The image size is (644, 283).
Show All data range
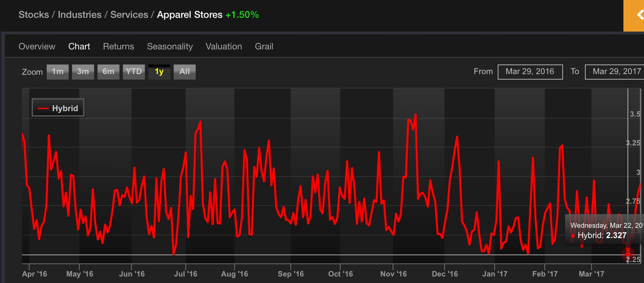[185, 72]
